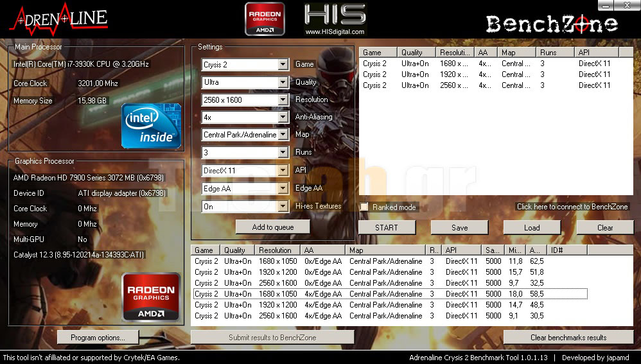
Task: Click Clear benchmarks results button
Action: (568, 337)
